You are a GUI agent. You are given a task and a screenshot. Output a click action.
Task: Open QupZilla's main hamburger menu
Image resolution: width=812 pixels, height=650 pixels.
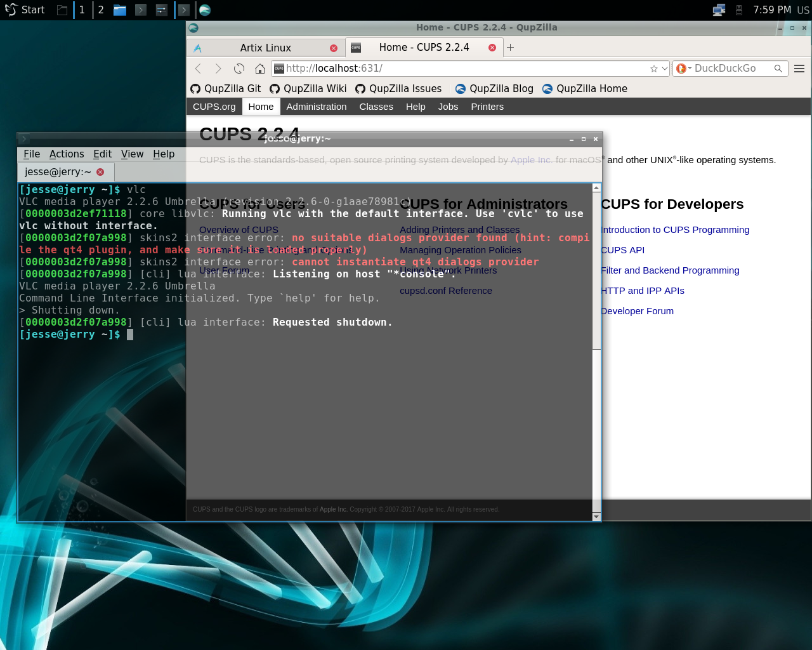[x=799, y=69]
